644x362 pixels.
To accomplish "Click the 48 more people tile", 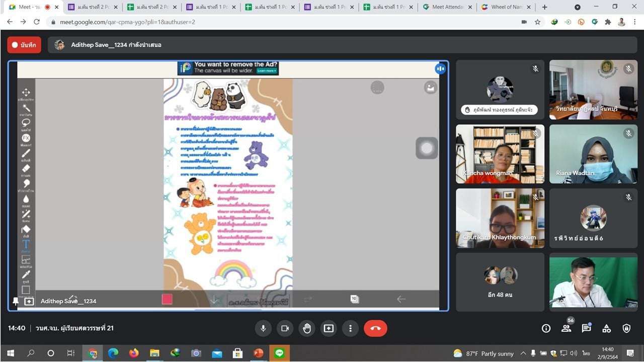I will click(x=500, y=282).
